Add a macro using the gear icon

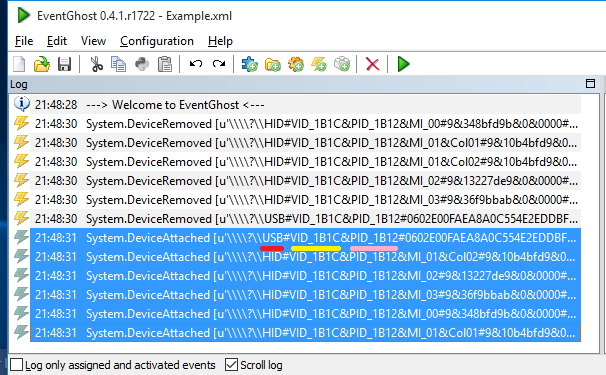[296, 64]
